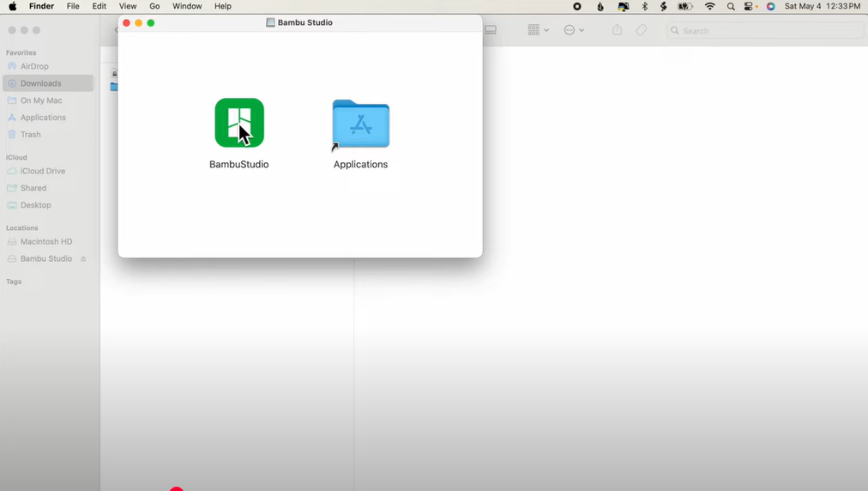Viewport: 868px width, 491px height.
Task: Click the Edit Tags toolbar icon
Action: point(641,30)
